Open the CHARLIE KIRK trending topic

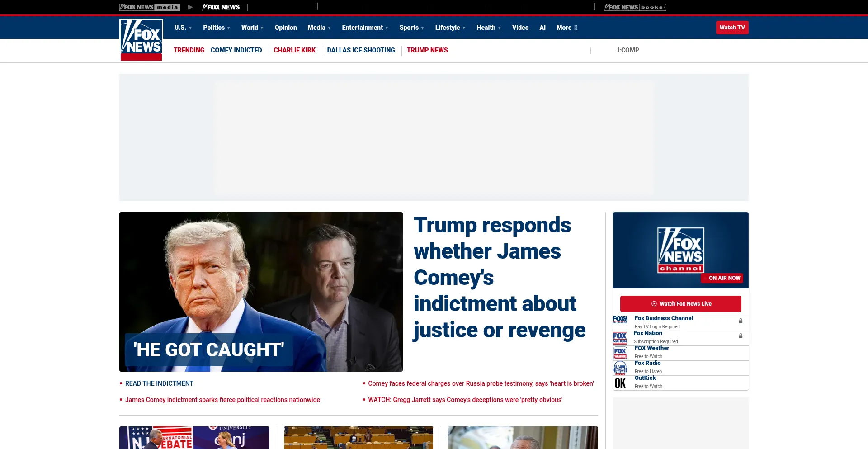click(x=295, y=50)
